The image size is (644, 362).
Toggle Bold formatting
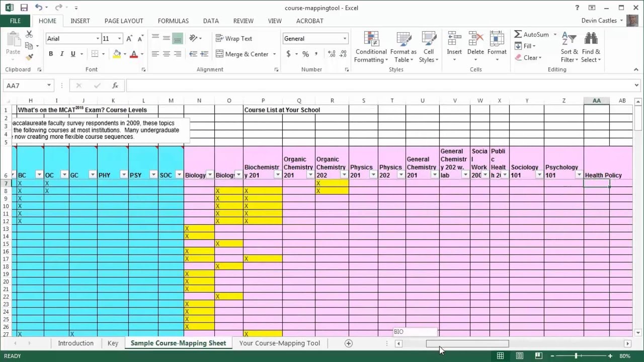pos(51,54)
